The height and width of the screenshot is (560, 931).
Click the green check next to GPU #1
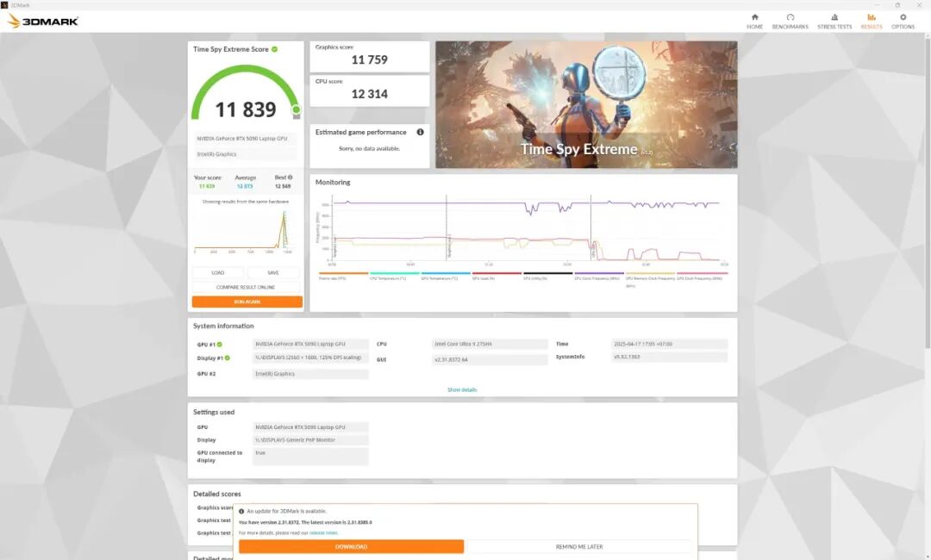(x=219, y=344)
